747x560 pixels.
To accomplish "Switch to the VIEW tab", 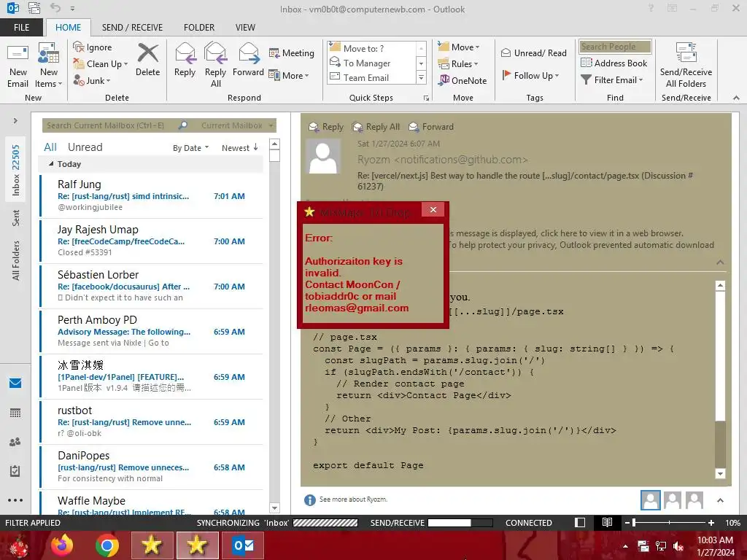I will [245, 28].
